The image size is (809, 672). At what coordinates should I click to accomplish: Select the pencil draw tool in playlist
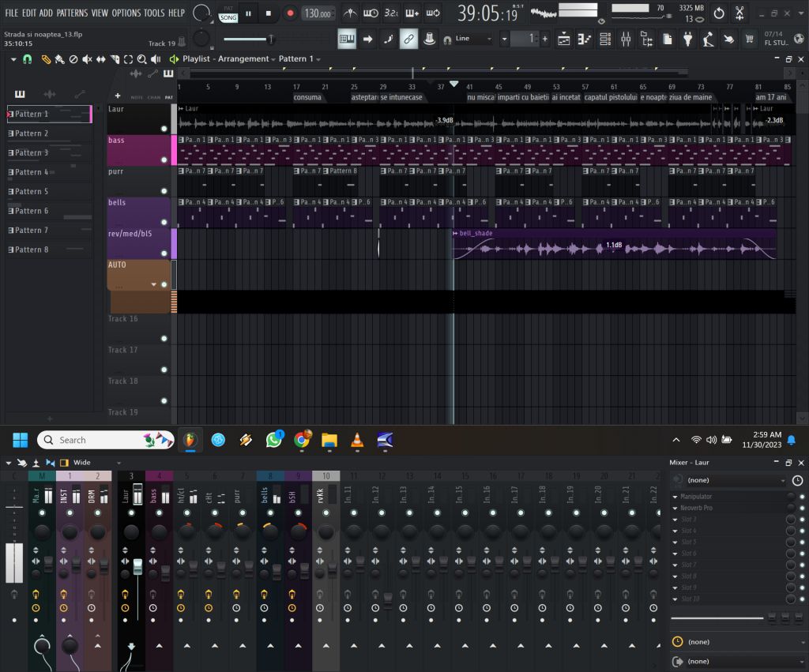coord(46,59)
